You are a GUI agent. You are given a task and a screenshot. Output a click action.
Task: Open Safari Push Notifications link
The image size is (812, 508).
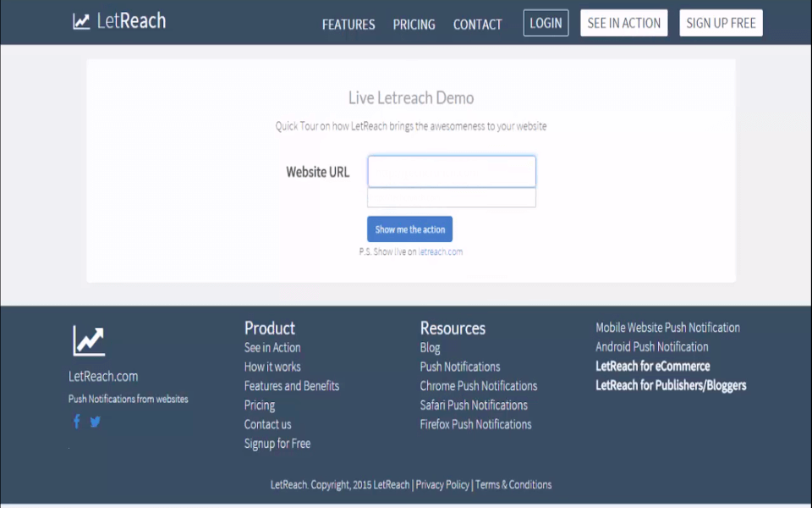[474, 405]
